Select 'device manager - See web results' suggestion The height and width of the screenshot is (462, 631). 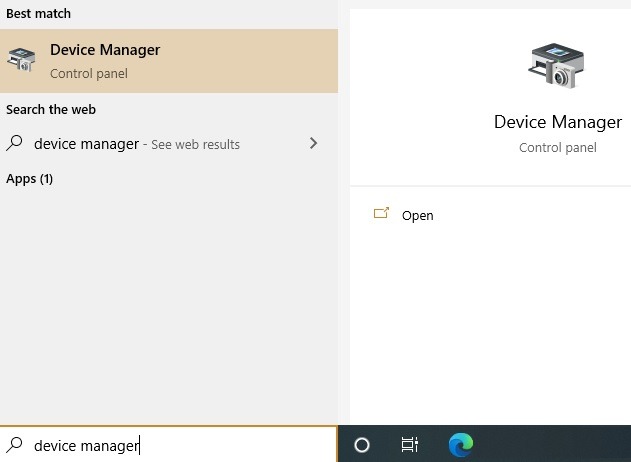pyautogui.click(x=169, y=144)
